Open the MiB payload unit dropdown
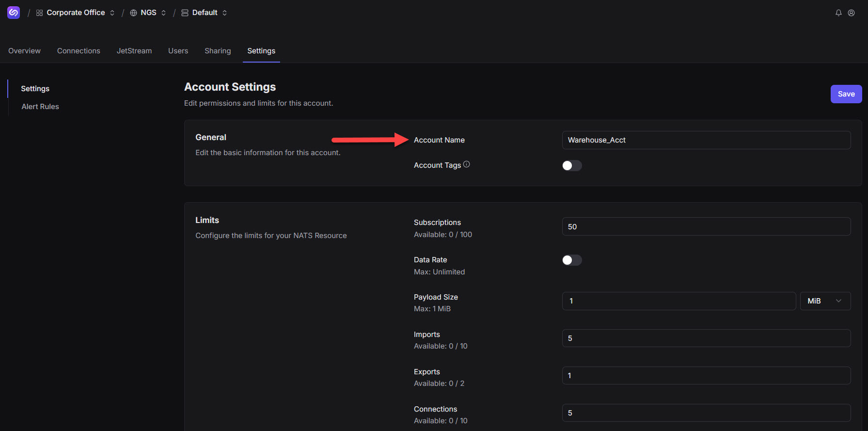This screenshot has height=431, width=868. point(825,301)
